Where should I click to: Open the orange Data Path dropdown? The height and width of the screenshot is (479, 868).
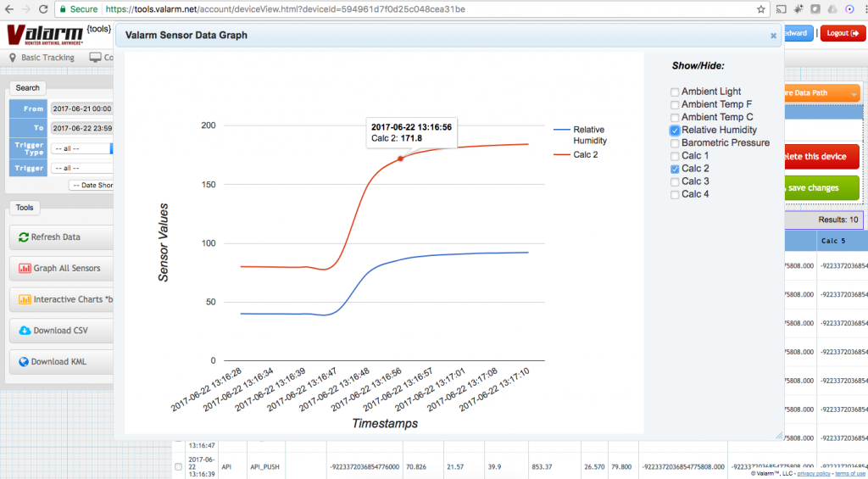tap(822, 93)
